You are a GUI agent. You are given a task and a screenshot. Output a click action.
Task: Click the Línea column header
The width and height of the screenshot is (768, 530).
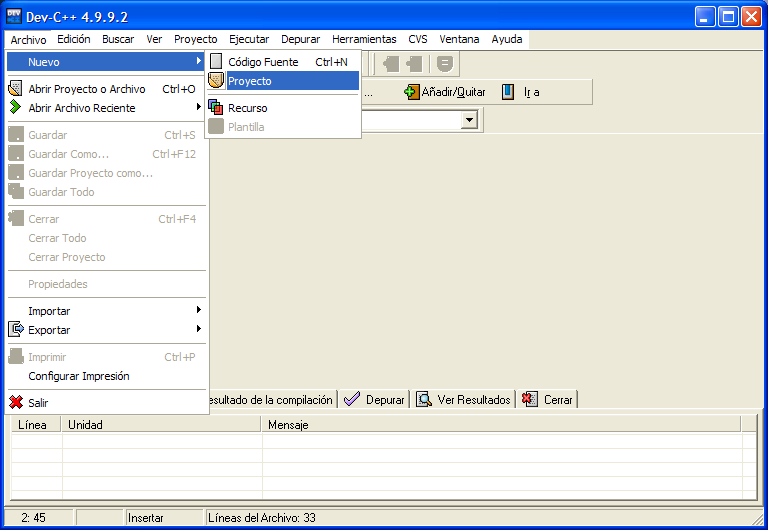(x=36, y=424)
